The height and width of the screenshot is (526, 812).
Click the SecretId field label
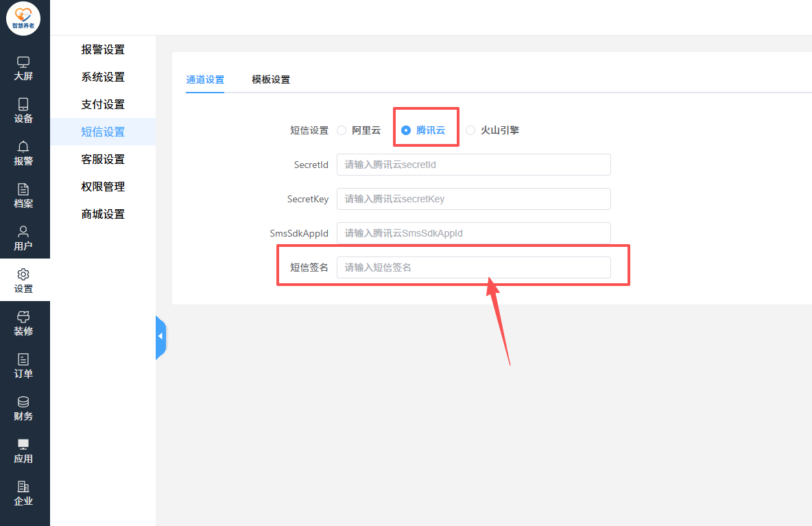point(311,165)
